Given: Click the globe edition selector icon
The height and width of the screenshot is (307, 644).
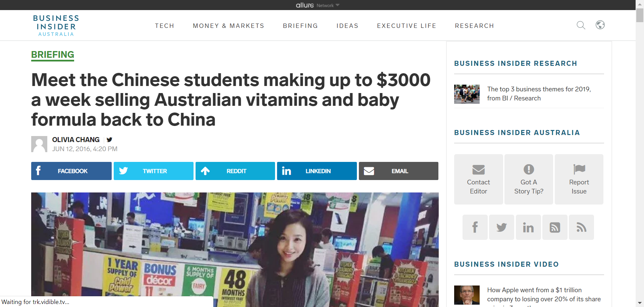Looking at the screenshot, I should (x=600, y=25).
